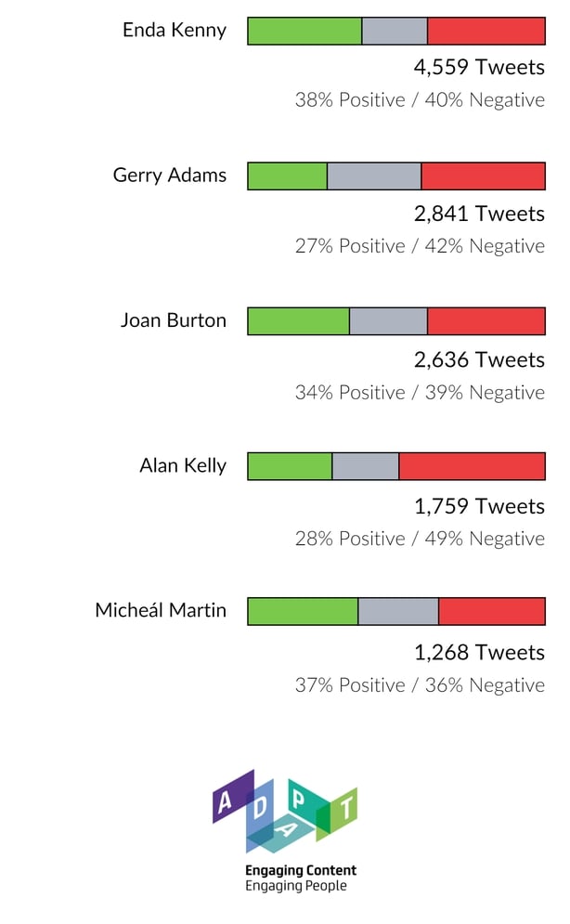The image size is (570, 924).
Task: Select Gerry Adams' gray neutral bar segment
Action: (x=374, y=176)
